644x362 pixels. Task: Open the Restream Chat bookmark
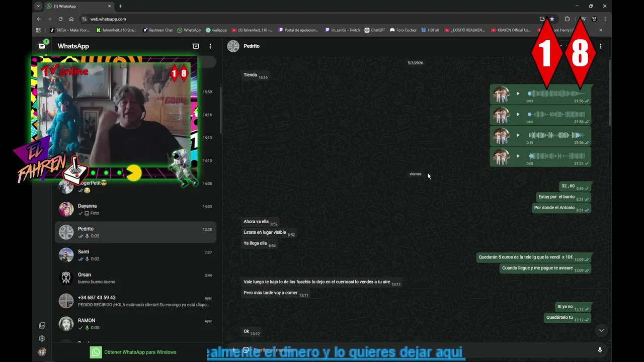click(158, 30)
